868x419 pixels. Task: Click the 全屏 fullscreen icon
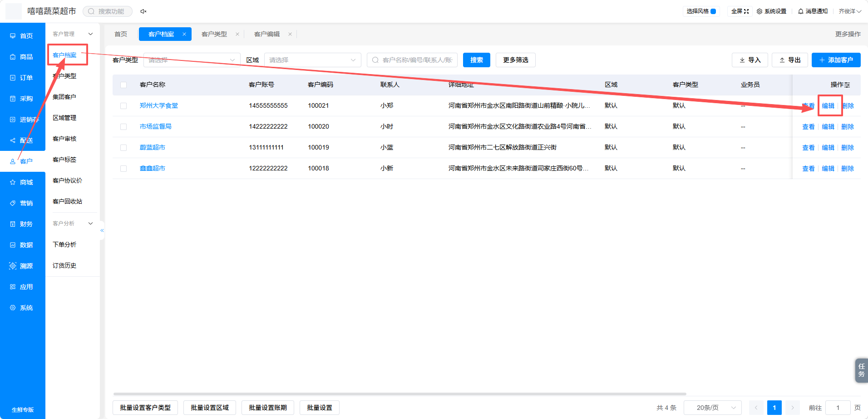(746, 11)
